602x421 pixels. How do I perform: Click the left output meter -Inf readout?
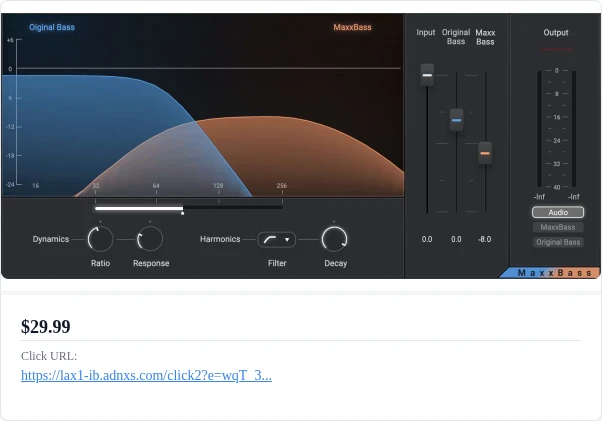pos(539,197)
